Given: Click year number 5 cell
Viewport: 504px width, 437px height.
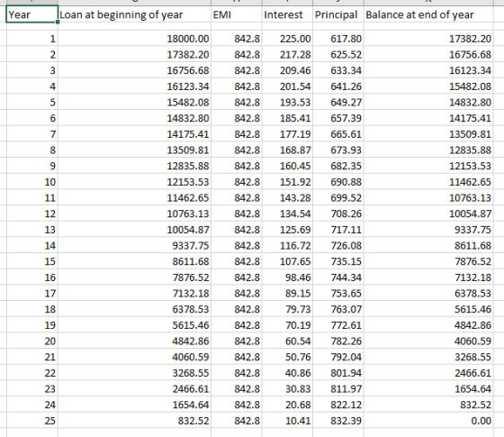Looking at the screenshot, I should [x=31, y=103].
